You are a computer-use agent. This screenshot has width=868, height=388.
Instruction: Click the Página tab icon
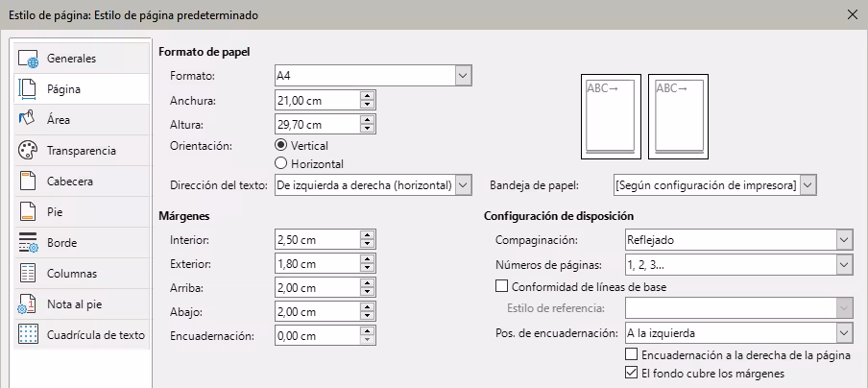tap(27, 89)
